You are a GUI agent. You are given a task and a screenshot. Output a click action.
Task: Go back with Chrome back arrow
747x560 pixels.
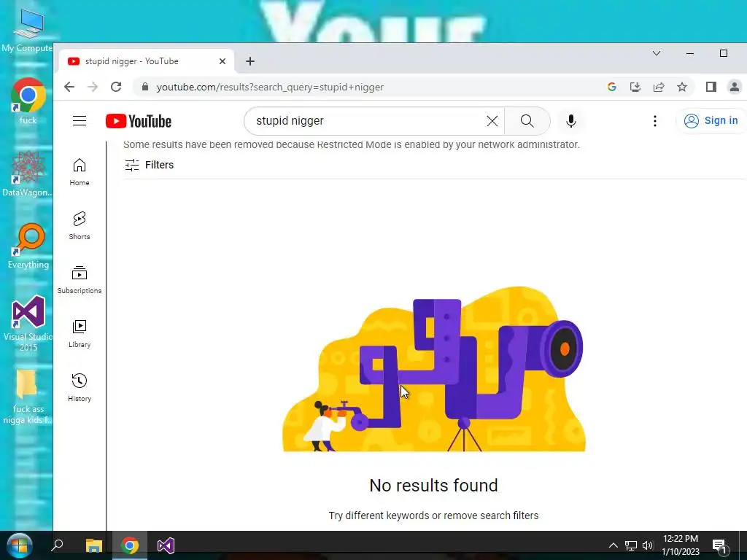[69, 87]
